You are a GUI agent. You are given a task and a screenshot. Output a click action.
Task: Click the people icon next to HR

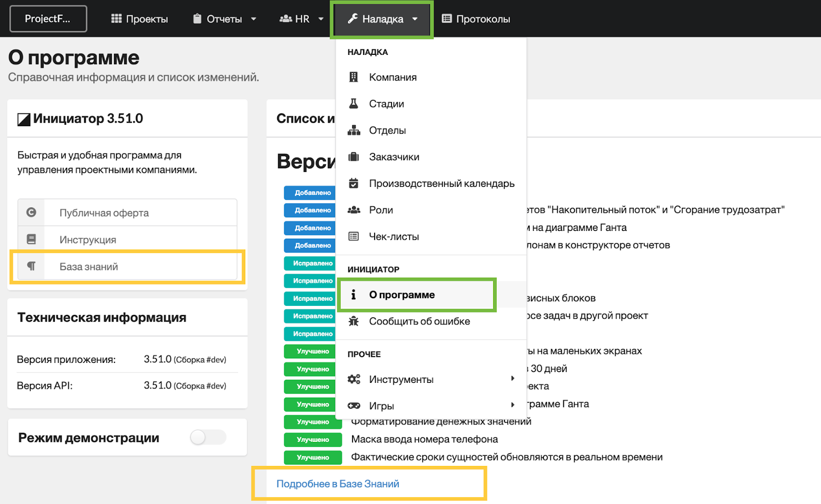pos(285,19)
